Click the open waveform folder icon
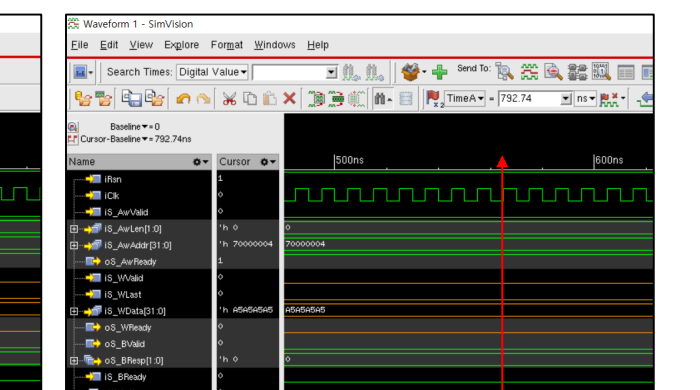 [x=104, y=99]
